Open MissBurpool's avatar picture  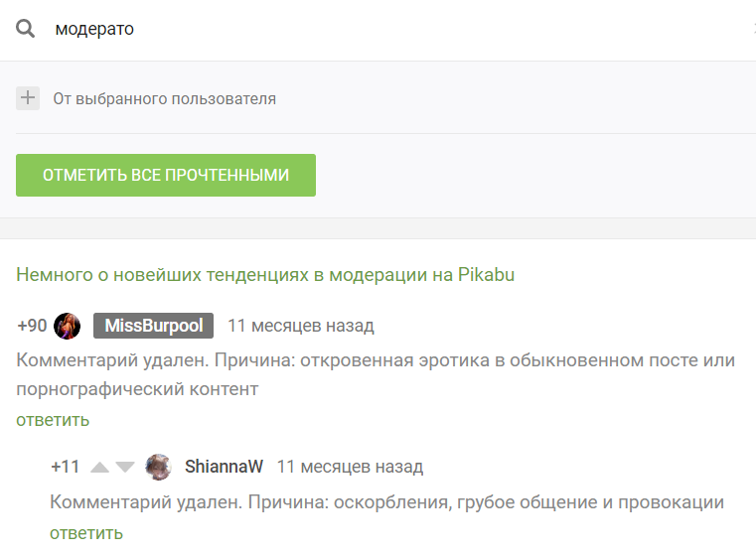[x=68, y=326]
